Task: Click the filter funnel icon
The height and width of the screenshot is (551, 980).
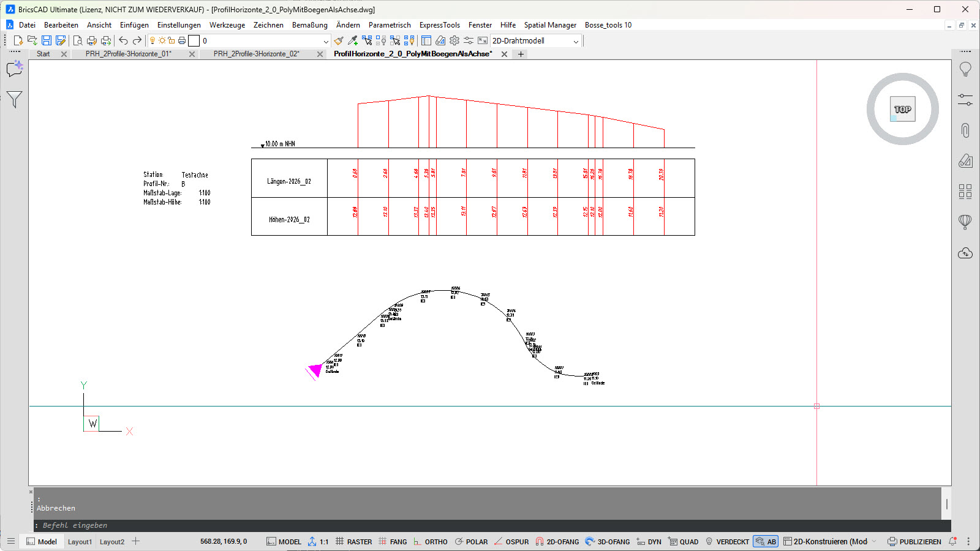Action: click(x=14, y=99)
